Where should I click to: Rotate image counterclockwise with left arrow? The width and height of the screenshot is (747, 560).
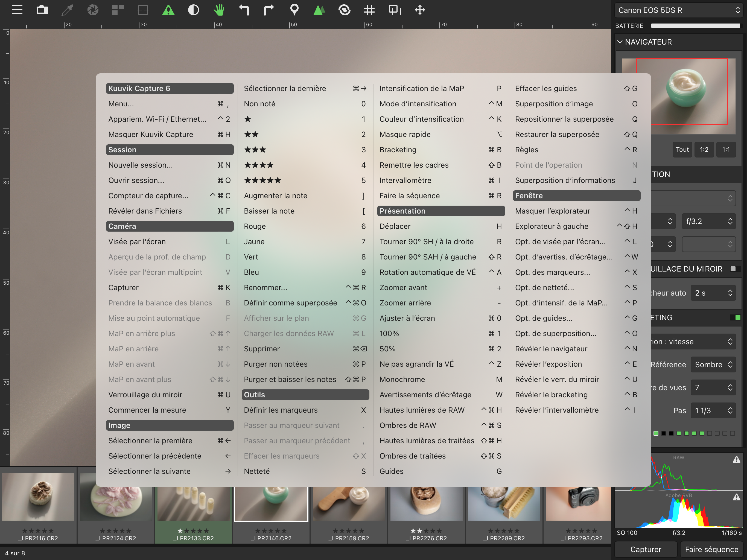point(244,10)
